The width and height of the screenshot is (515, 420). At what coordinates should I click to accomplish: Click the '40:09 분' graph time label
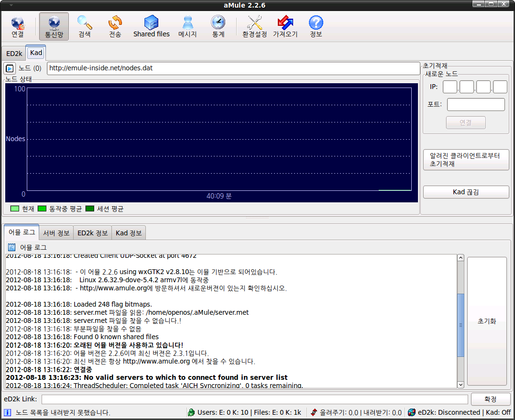tap(219, 196)
